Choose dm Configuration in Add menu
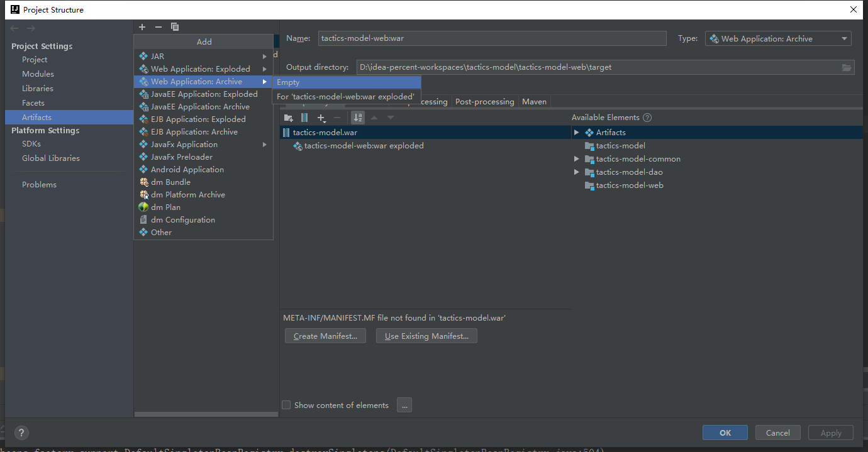The width and height of the screenshot is (868, 452). click(204, 219)
